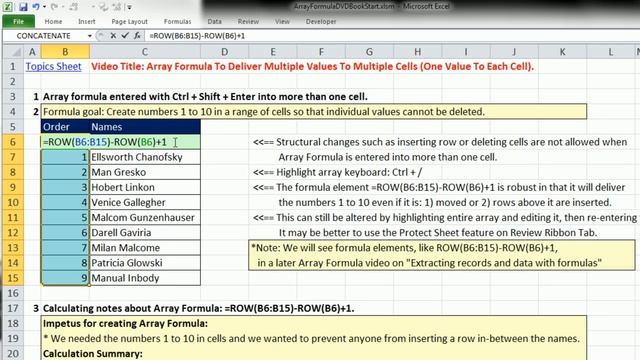Open the Undo history dropdown arrow
The image size is (640, 360).
[44, 7]
